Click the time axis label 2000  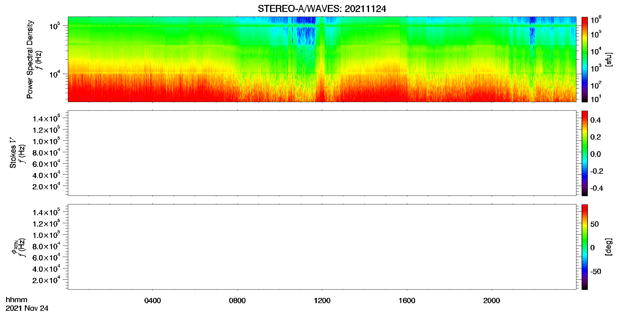pos(492,301)
